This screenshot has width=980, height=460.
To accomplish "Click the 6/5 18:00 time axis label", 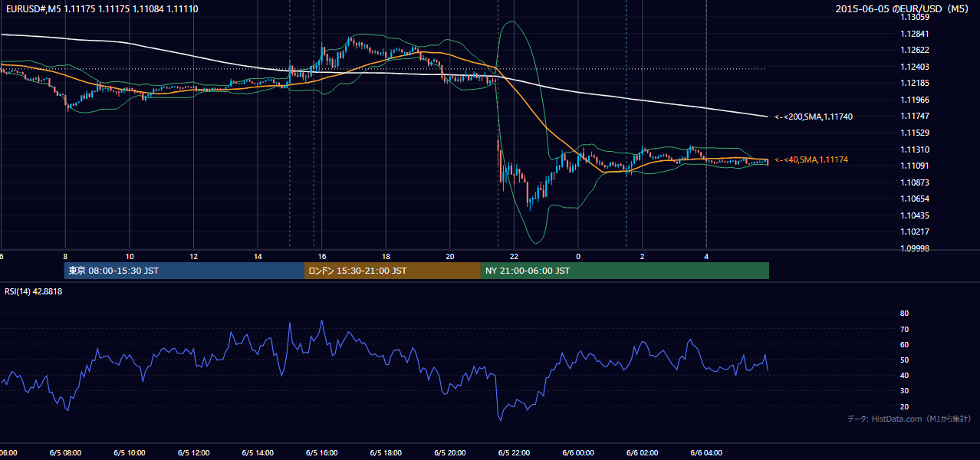I will click(386, 453).
